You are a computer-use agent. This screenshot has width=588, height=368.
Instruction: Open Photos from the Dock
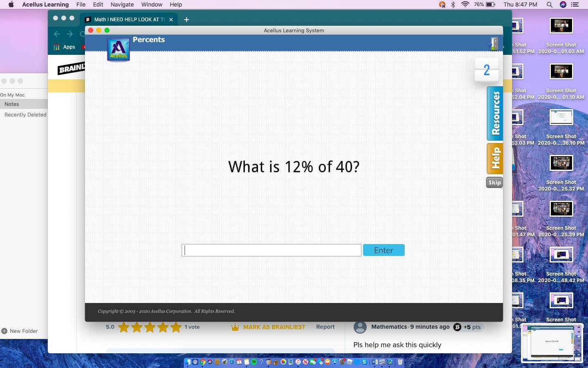(x=283, y=362)
